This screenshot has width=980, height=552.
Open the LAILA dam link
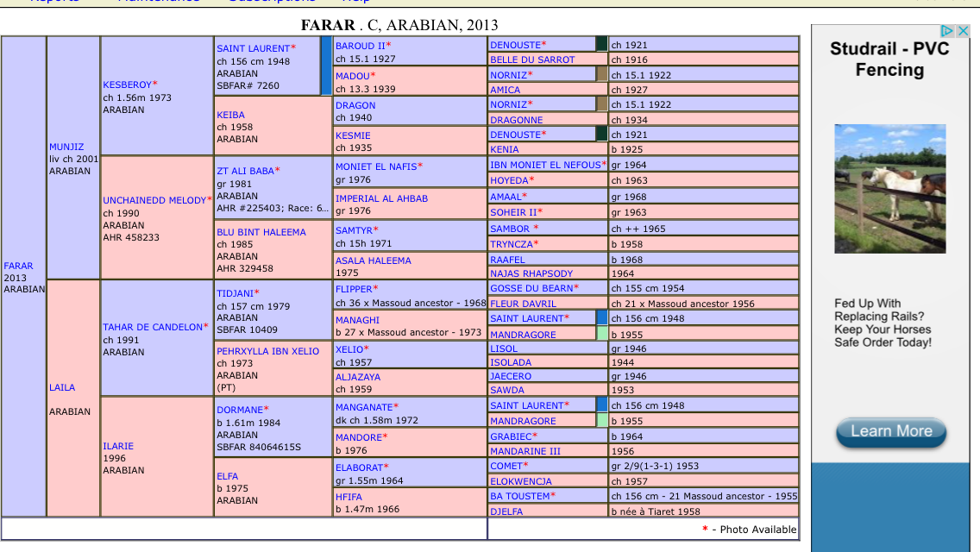click(x=62, y=387)
